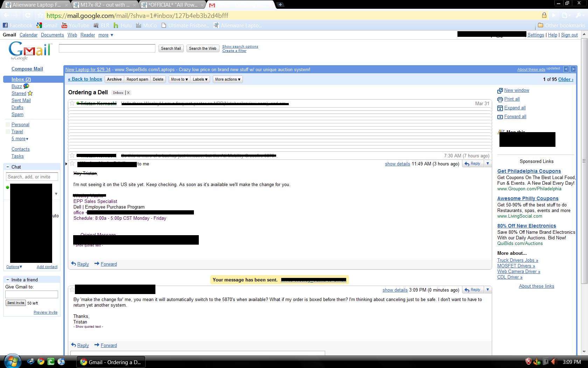588x368 pixels.
Task: Click the Forward arrow icon under first message
Action: 97,264
